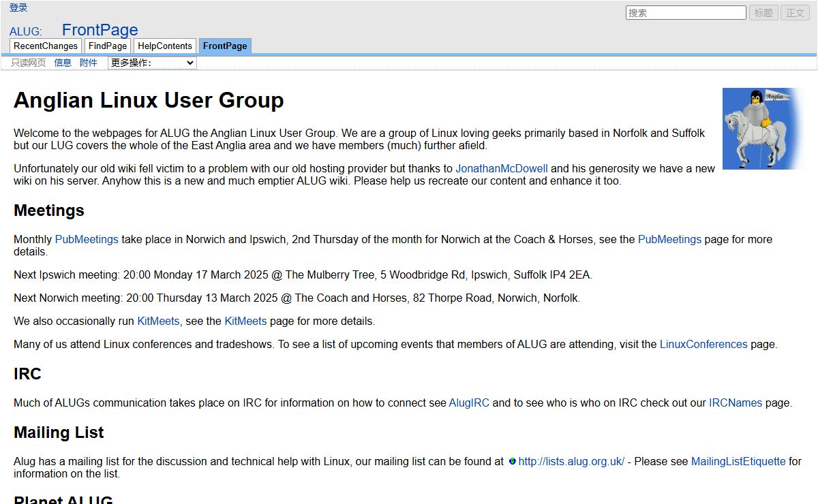The image size is (818, 504).
Task: Open the PubMeetings link before 'page for more details'
Action: point(669,240)
